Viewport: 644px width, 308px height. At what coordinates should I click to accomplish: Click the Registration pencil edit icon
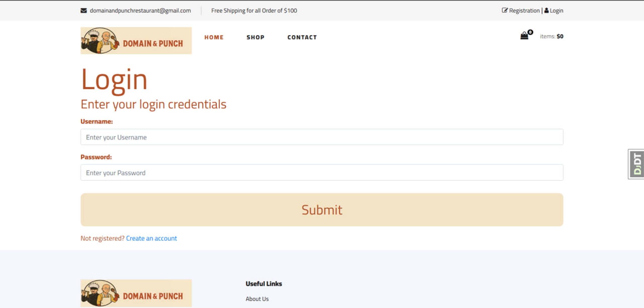(x=504, y=10)
